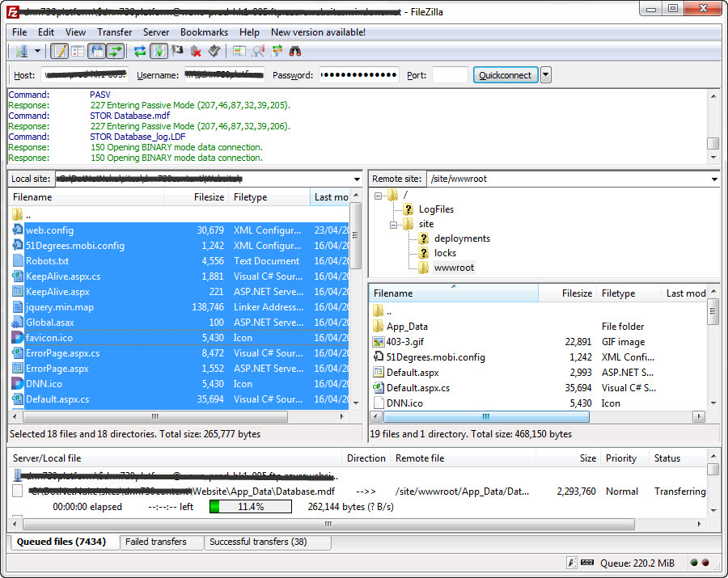The height and width of the screenshot is (578, 728).
Task: Open the Bookmarks menu
Action: [205, 32]
